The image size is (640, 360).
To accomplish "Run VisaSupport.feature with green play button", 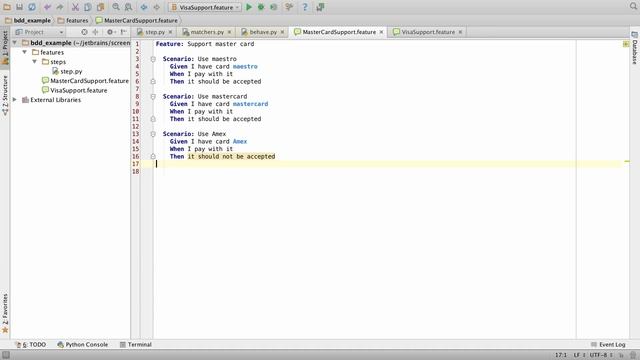I will (x=249, y=7).
